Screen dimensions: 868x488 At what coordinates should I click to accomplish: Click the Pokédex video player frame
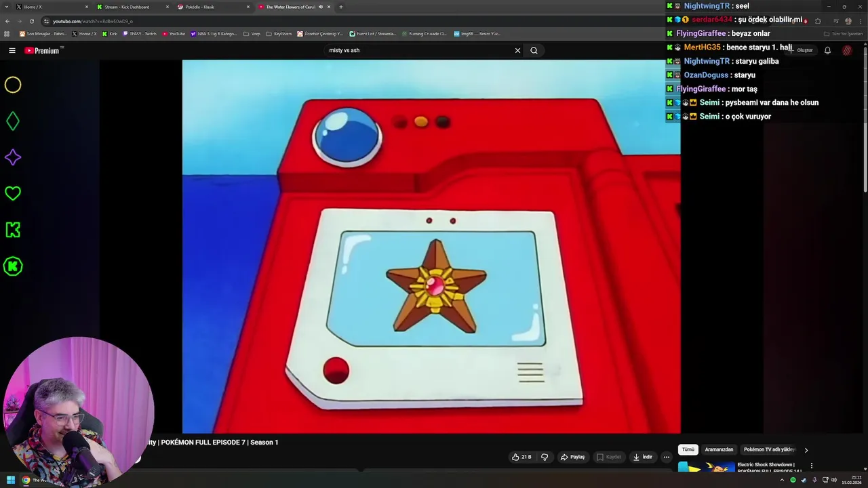point(431,246)
